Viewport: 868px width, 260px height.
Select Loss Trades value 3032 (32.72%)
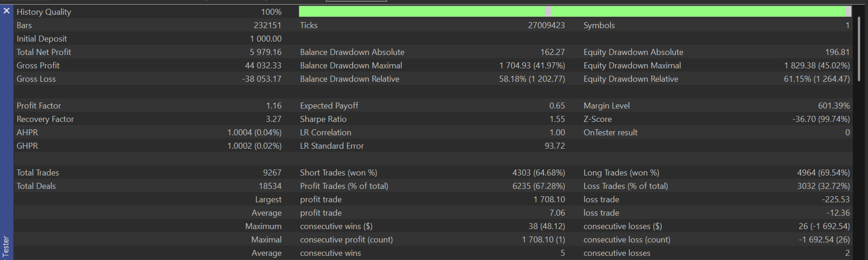(823, 186)
